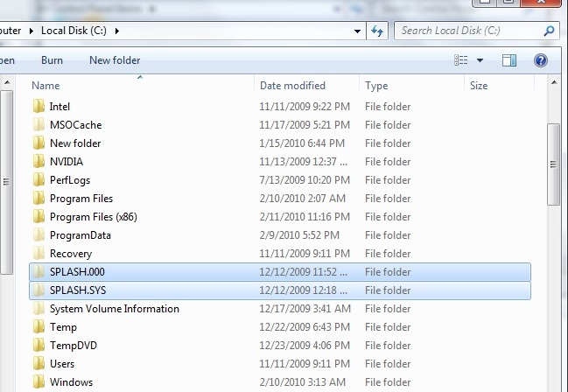Click date 2/10/2010 3:13 AM
The height and width of the screenshot is (392, 568).
pyautogui.click(x=302, y=382)
